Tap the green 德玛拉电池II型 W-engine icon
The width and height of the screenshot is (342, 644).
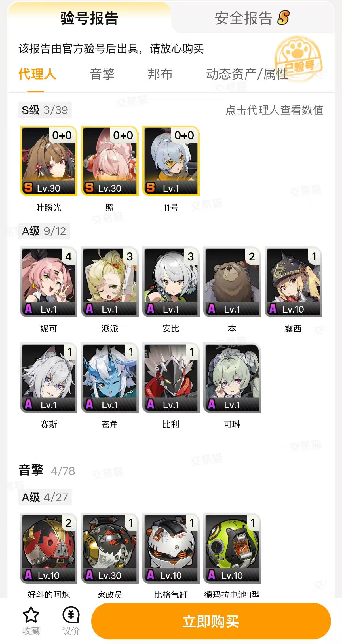tap(232, 548)
